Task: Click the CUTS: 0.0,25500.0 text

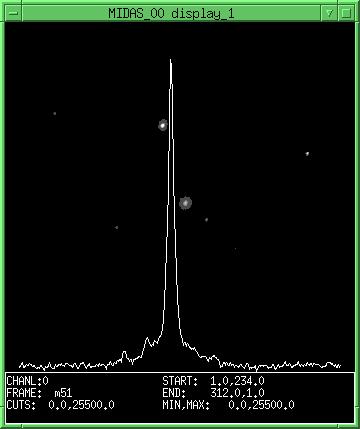Action: click(60, 405)
